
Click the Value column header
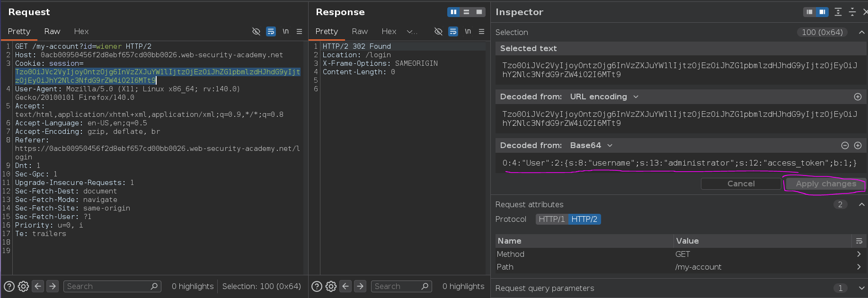tap(762, 241)
